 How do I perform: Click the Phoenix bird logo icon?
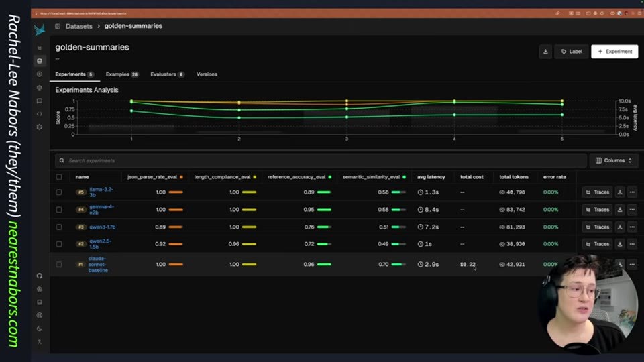(40, 30)
